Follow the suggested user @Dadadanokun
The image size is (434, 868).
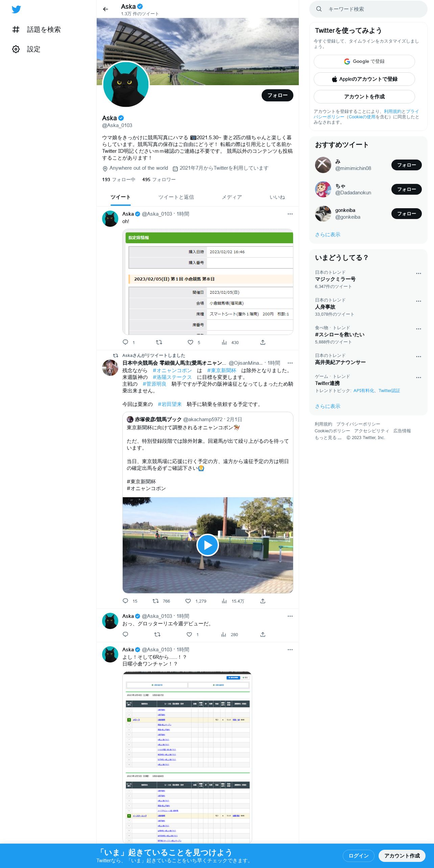point(406,189)
